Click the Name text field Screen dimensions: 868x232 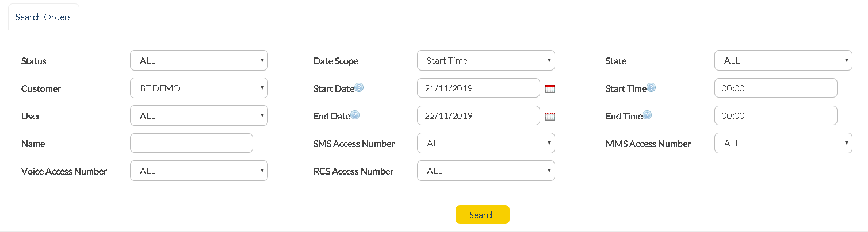[x=192, y=144]
